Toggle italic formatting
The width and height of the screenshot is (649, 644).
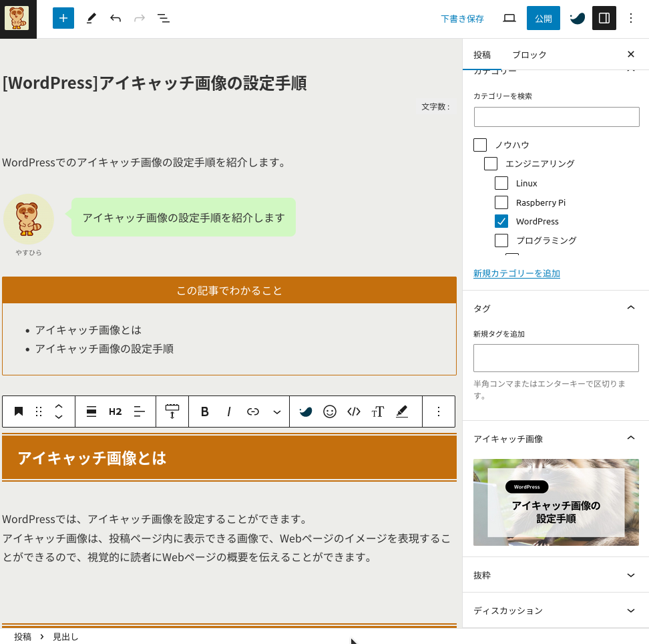tap(228, 412)
